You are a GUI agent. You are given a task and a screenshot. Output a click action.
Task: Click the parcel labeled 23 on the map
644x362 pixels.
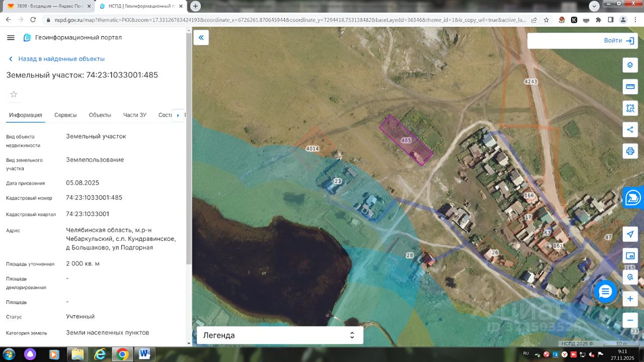click(338, 181)
